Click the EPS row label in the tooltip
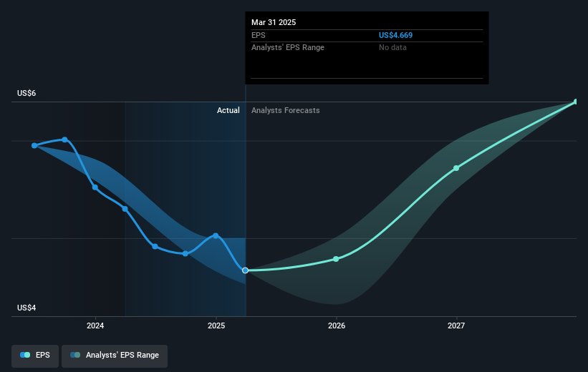This screenshot has width=588, height=372. [x=259, y=35]
